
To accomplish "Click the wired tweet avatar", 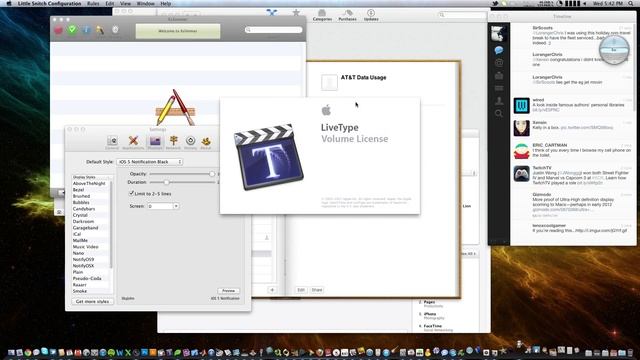I will tap(521, 106).
